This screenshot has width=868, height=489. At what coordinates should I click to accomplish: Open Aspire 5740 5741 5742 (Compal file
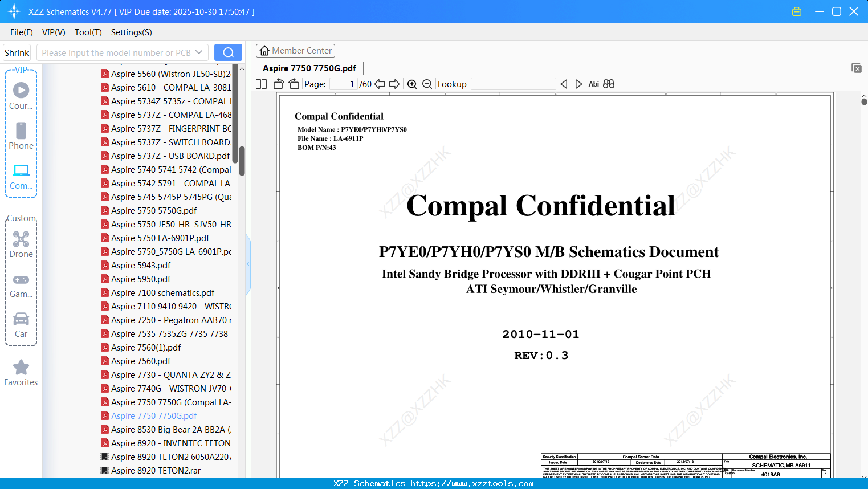[166, 170]
